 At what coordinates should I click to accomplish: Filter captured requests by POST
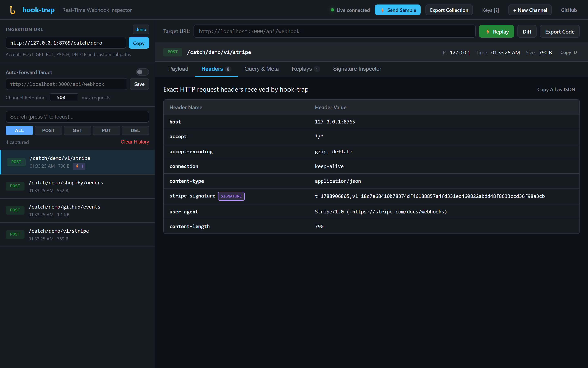pos(48,130)
